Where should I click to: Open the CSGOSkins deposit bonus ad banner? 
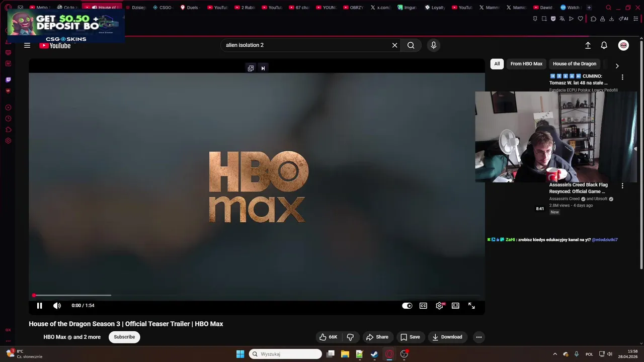pos(65,26)
